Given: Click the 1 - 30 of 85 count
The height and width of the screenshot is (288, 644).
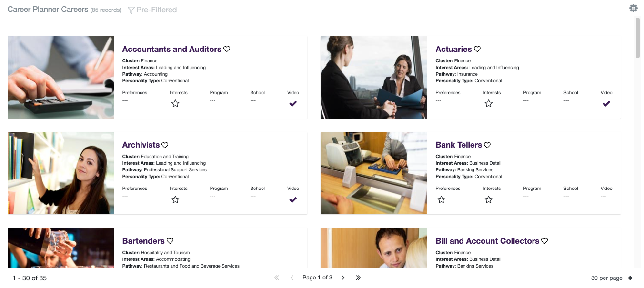Looking at the screenshot, I should 30,278.
